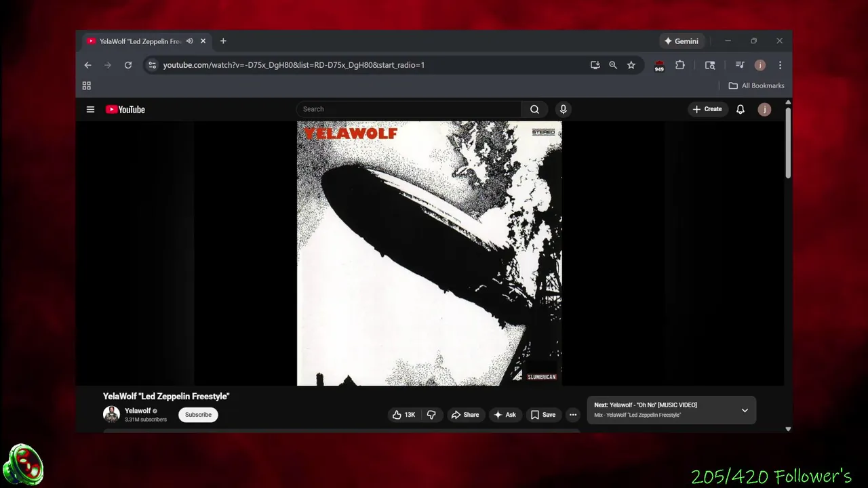Screen dimensions: 868x488
Task: Mute tab via speaker icon on tab
Action: coord(189,41)
